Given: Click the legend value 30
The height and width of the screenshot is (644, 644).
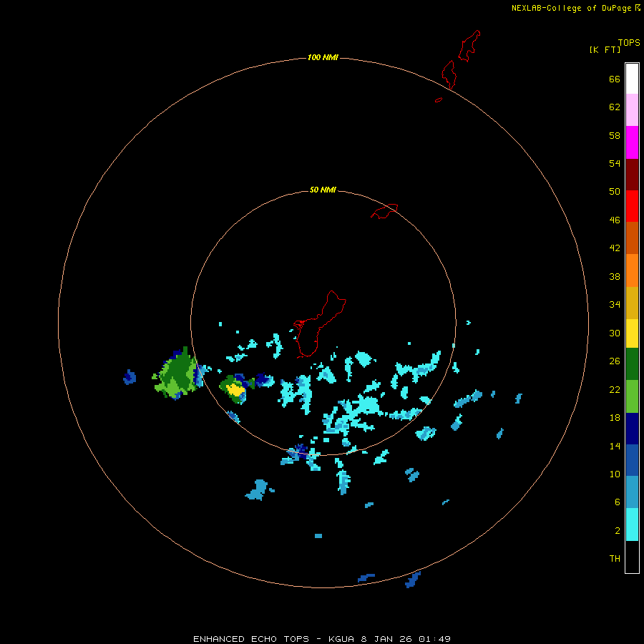Looking at the screenshot, I should (x=615, y=333).
